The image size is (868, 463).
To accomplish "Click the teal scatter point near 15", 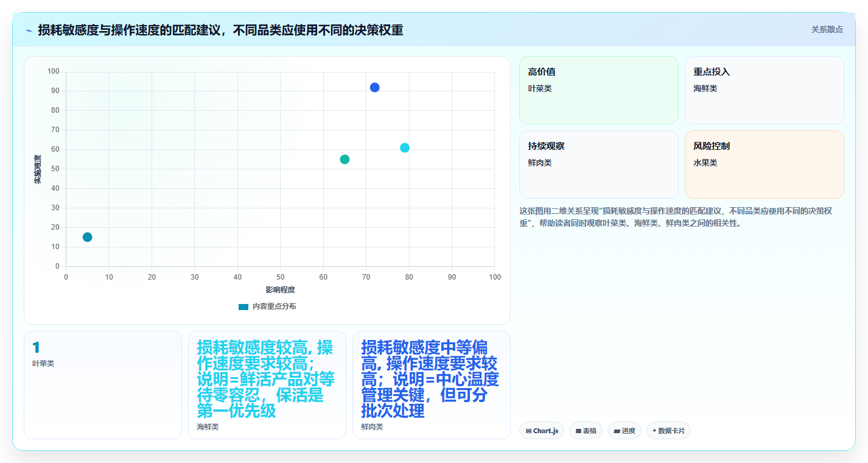I will [87, 237].
